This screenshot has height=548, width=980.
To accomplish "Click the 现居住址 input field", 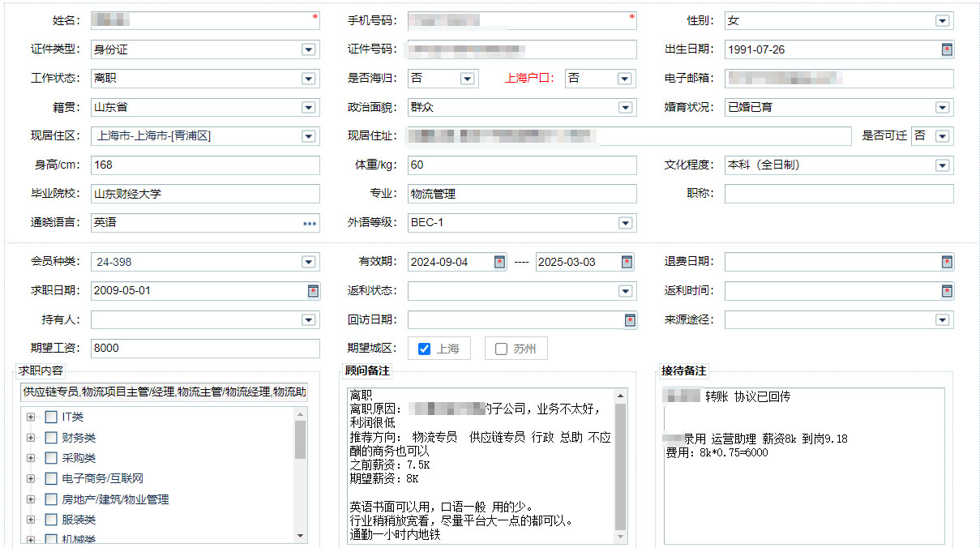I will click(x=630, y=136).
